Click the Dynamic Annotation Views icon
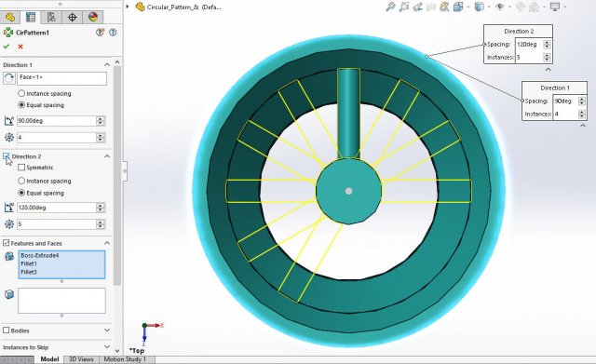596x364 pixels. pos(444,7)
